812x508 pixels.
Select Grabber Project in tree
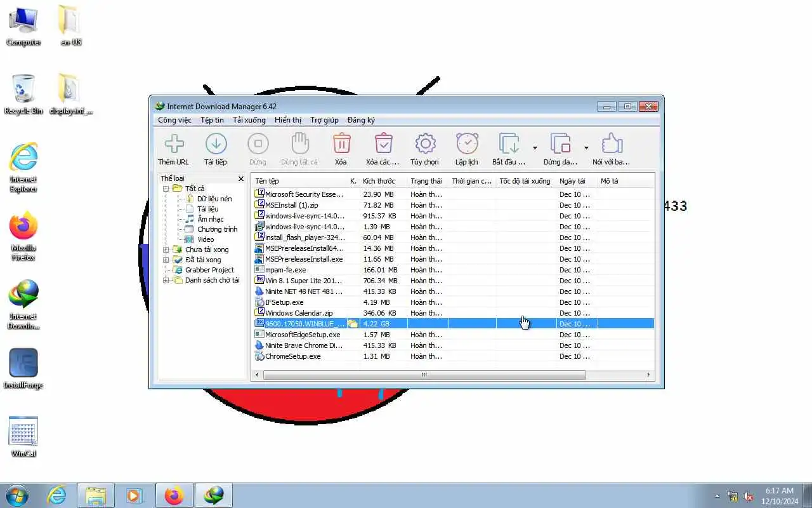pyautogui.click(x=209, y=270)
